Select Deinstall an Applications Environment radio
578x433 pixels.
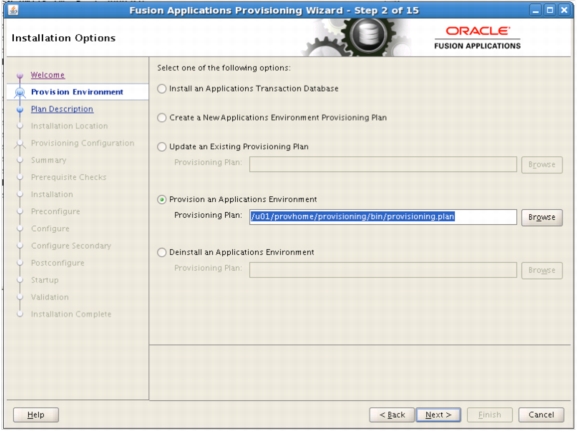[162, 253]
